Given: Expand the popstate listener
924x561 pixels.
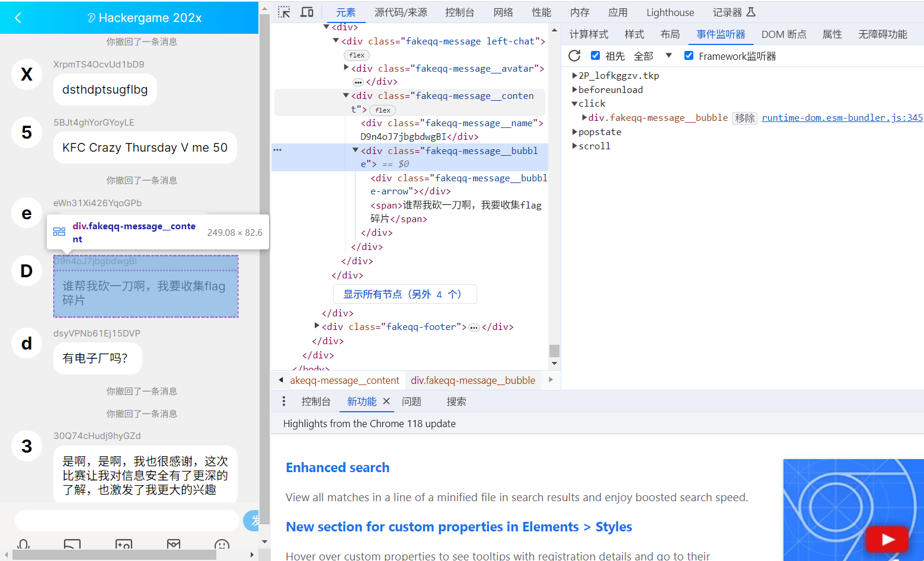Looking at the screenshot, I should (575, 132).
